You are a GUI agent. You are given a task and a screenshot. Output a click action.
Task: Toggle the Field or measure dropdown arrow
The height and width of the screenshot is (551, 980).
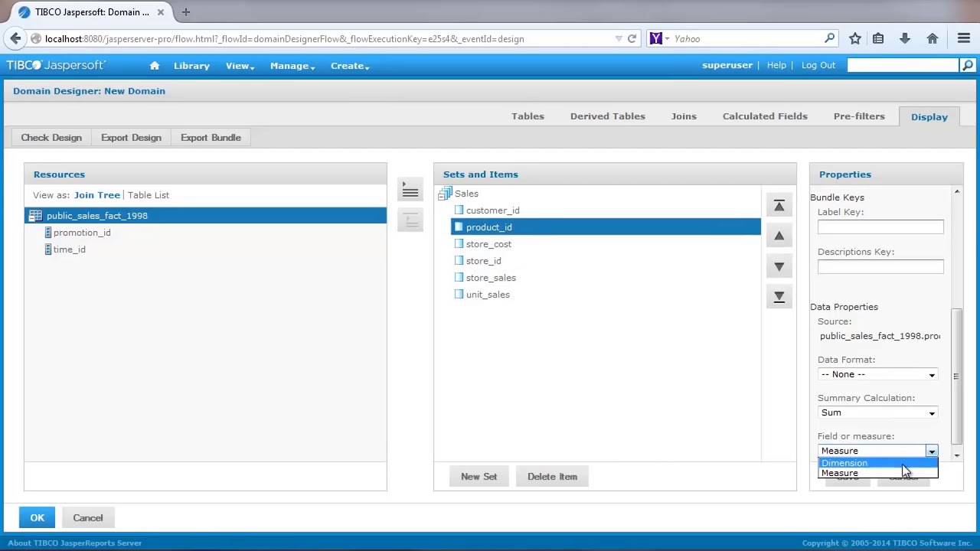(x=931, y=451)
